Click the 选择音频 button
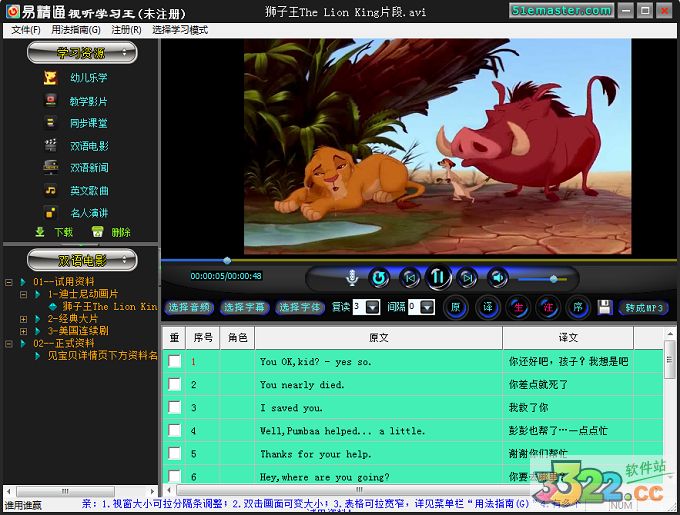 tap(189, 307)
